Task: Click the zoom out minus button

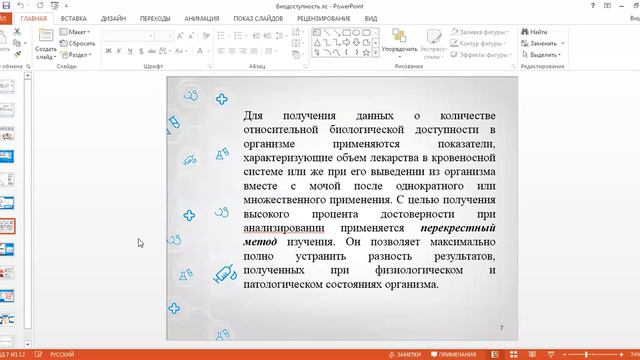Action: (564, 355)
